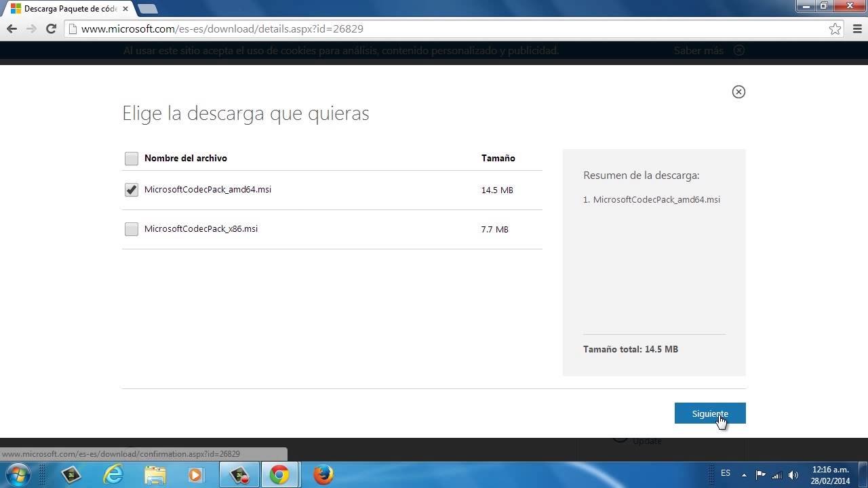
Task: Uncheck MicrosoftCodecPack_amd64.msi checkbox
Action: coord(132,190)
